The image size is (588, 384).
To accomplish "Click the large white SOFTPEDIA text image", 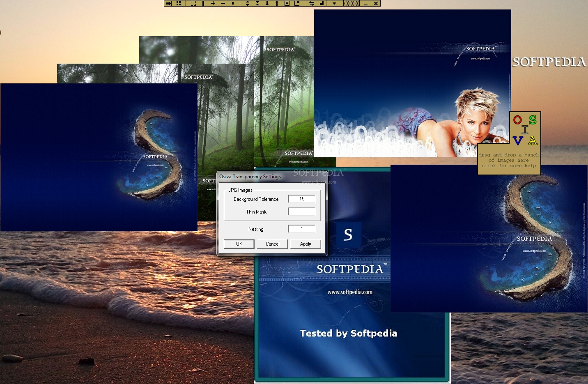I will coord(549,62).
